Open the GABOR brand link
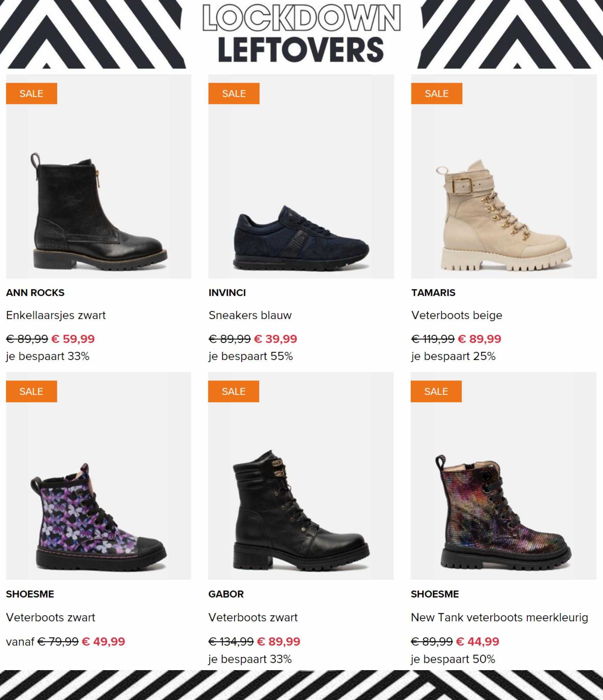The width and height of the screenshot is (603, 700). point(226,594)
